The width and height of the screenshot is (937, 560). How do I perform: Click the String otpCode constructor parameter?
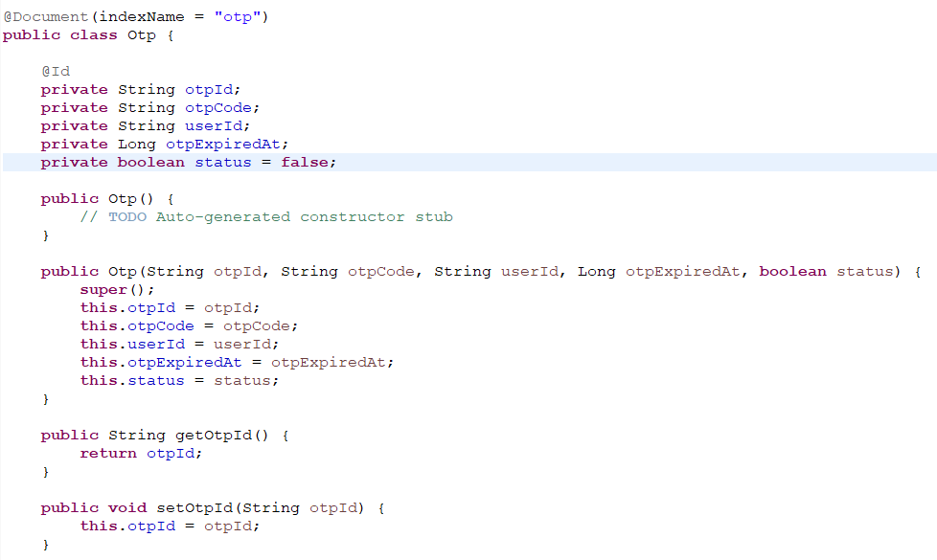(348, 272)
